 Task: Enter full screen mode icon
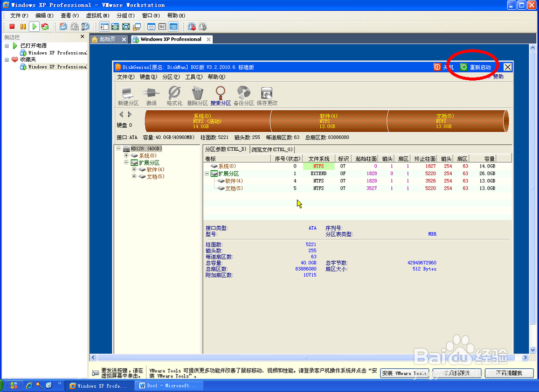(x=126, y=26)
